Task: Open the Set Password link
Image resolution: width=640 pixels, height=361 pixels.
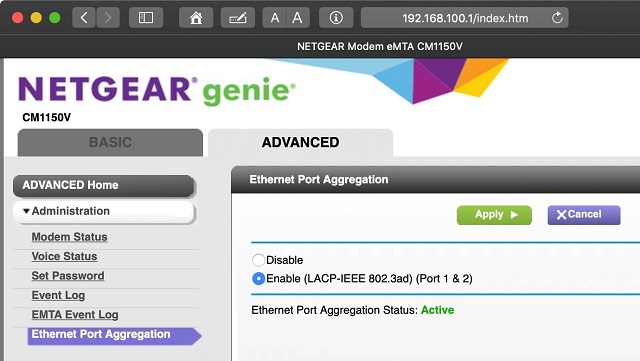Action: [x=68, y=276]
